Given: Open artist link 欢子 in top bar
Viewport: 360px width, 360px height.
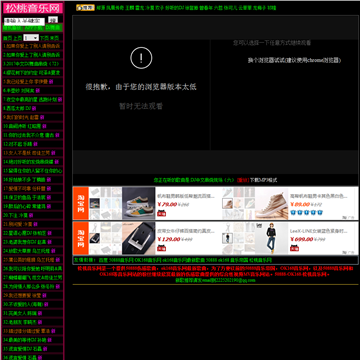Looking at the screenshot, I should click(x=159, y=8).
